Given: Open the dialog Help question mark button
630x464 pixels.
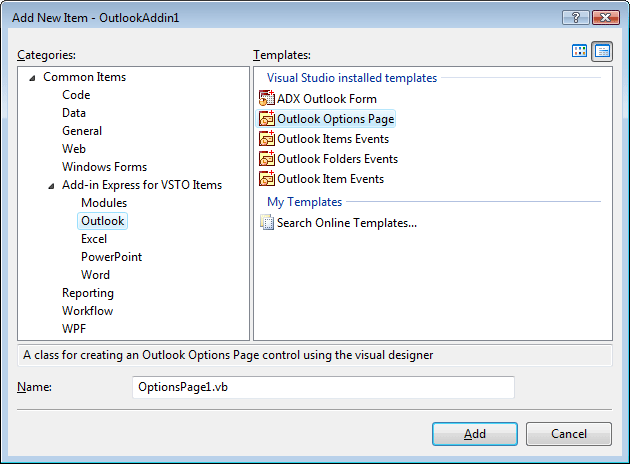Looking at the screenshot, I should [x=576, y=18].
